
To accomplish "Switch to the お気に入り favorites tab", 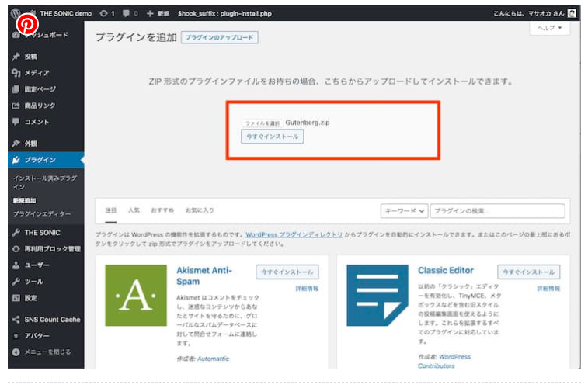I will 200,210.
